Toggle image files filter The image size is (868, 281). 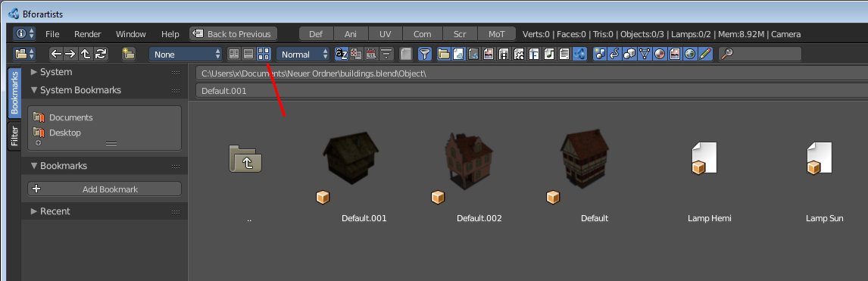[x=489, y=54]
